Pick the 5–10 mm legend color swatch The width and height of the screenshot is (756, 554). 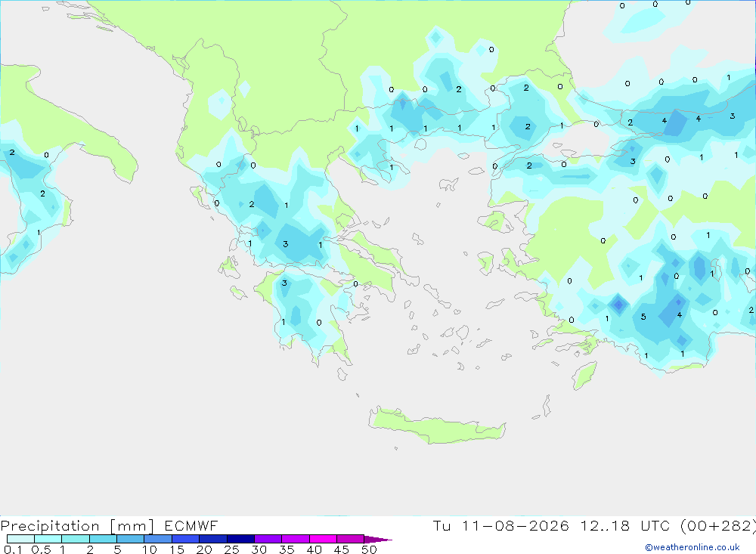(x=130, y=539)
